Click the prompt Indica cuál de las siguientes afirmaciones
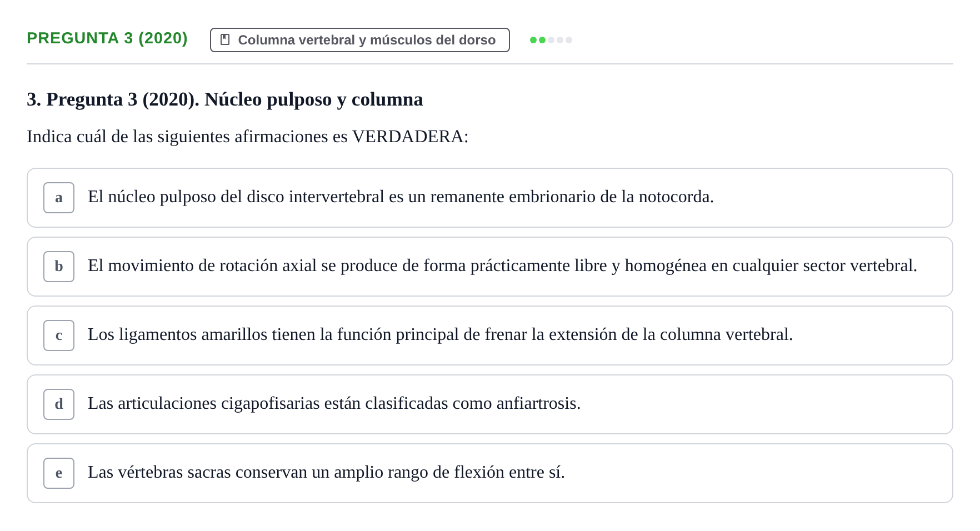Screen dimensions: 980x531 (248, 137)
